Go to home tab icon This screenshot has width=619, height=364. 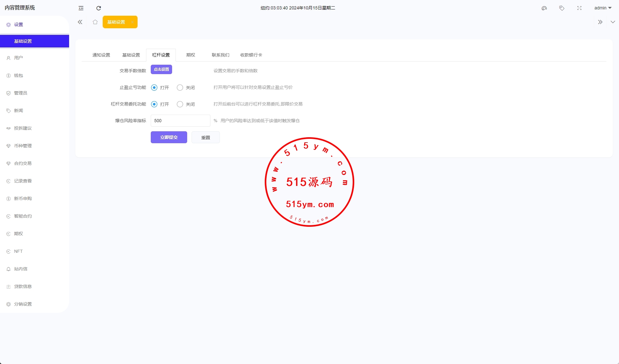[95, 22]
